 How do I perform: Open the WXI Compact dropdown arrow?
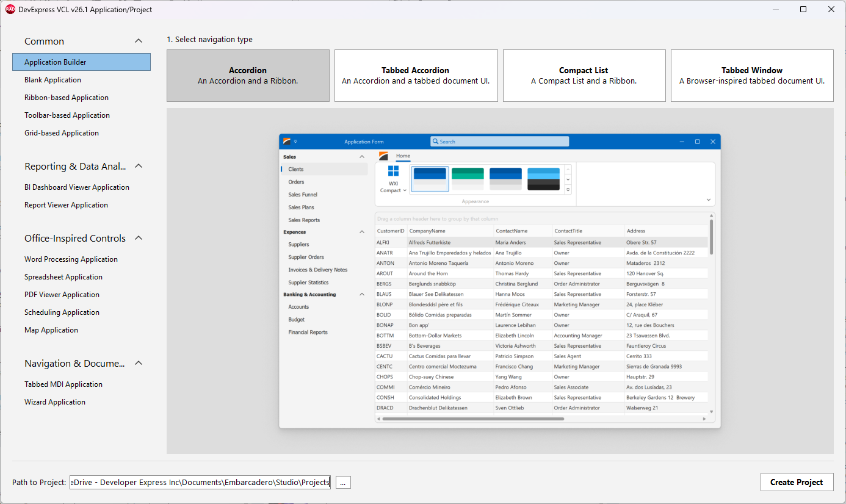click(x=405, y=190)
